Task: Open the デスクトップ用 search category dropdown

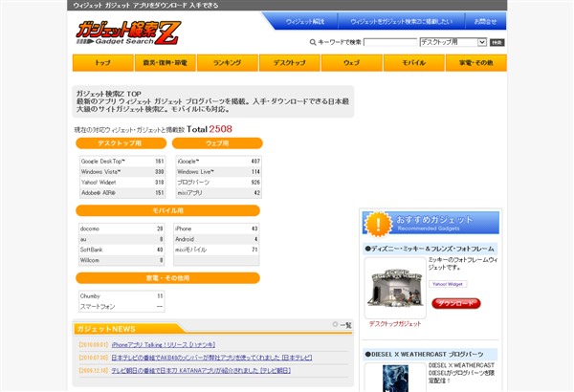Action: (453, 42)
